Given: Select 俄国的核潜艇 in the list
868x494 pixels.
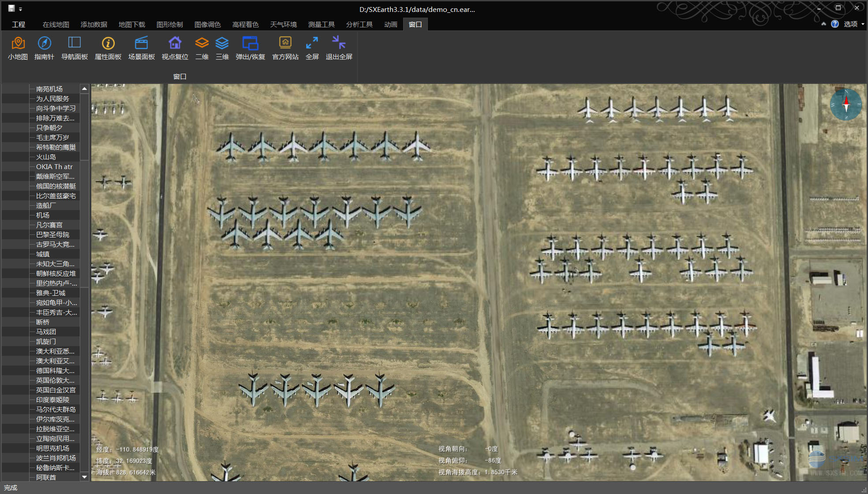Looking at the screenshot, I should pyautogui.click(x=56, y=186).
